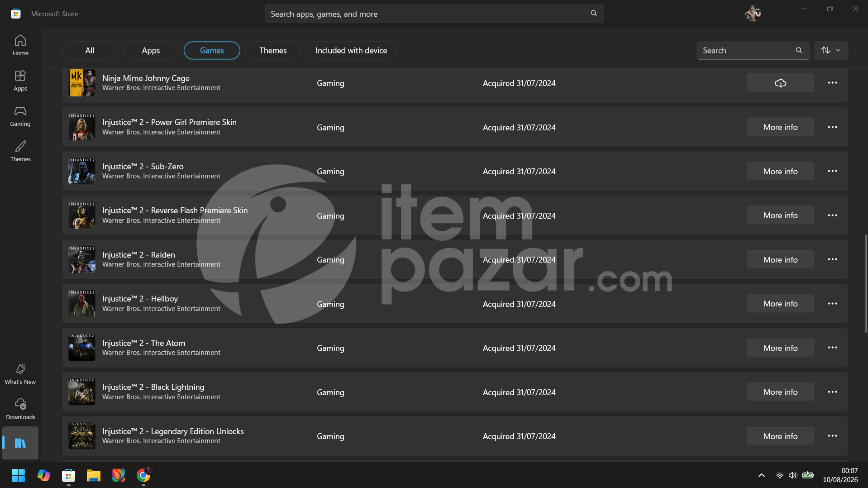Open Apps section in the sidebar

coord(20,81)
